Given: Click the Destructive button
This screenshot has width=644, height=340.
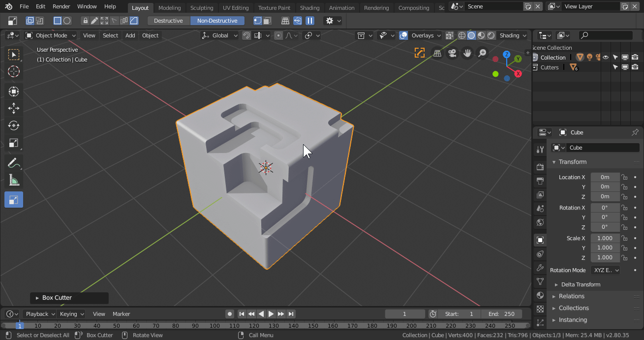Looking at the screenshot, I should click(x=168, y=21).
